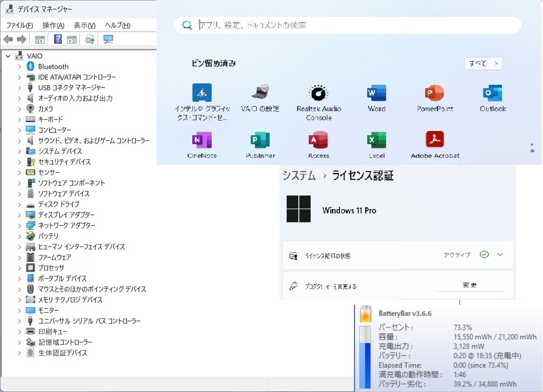
Task: Click the 変更 button for product key
Action: pos(469,285)
